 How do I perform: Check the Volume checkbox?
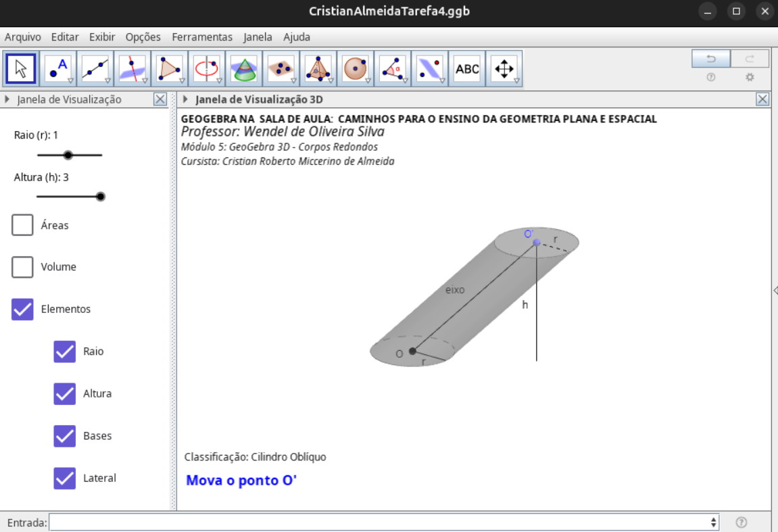coord(22,267)
